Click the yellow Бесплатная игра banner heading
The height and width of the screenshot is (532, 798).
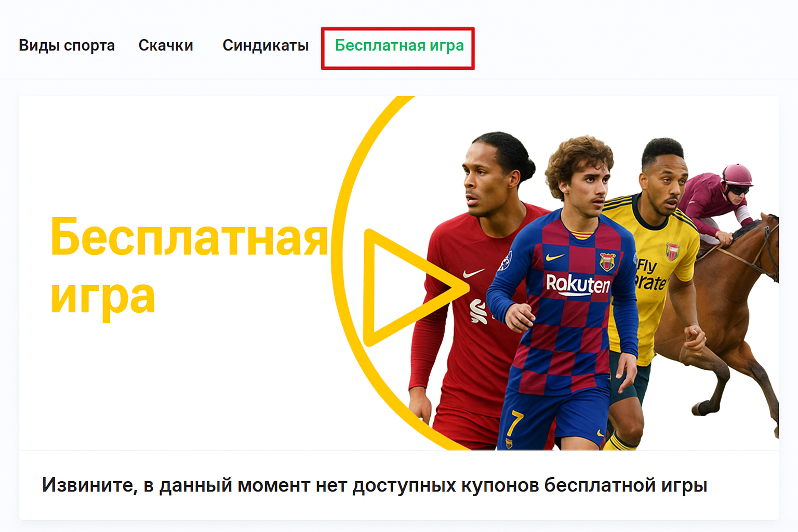tap(189, 266)
